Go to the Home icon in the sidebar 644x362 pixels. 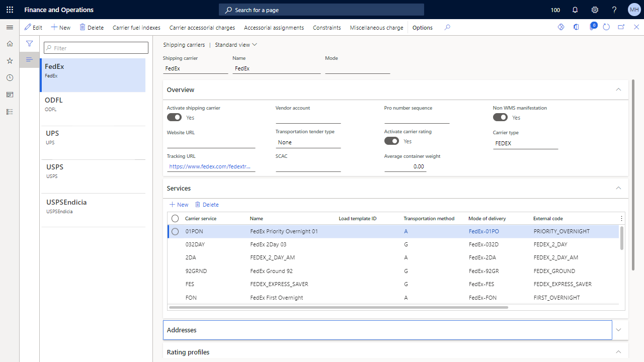tap(10, 44)
